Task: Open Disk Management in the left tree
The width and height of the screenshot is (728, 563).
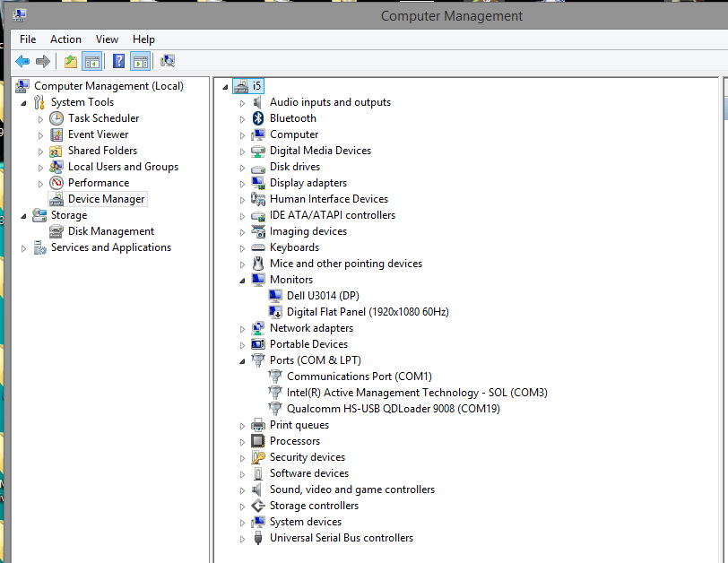Action: (x=110, y=231)
